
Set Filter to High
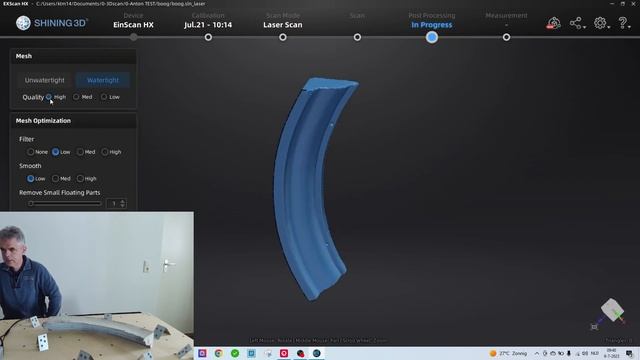(105, 152)
